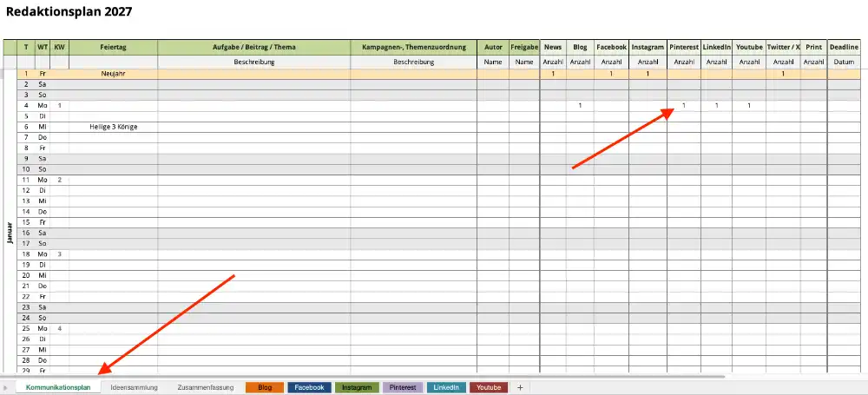Select the Youtube column header cell
The image size is (868, 395).
click(750, 47)
